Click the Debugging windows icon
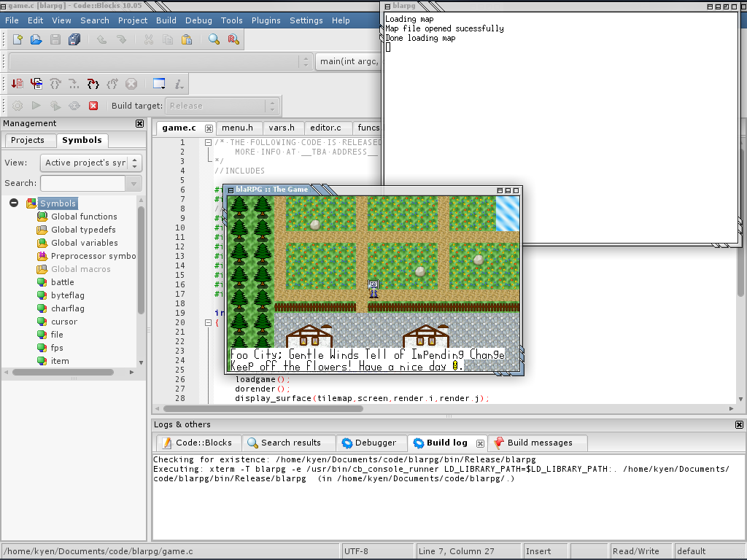 pyautogui.click(x=159, y=84)
